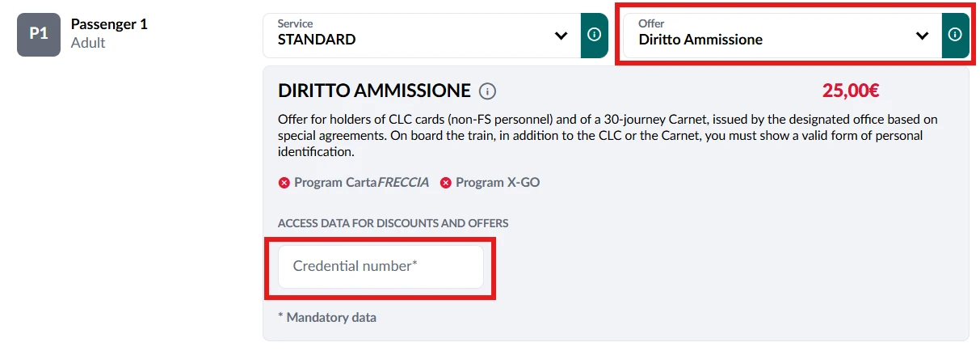Image resolution: width=980 pixels, height=355 pixels.
Task: Click the Adult passenger type label
Action: pos(88,43)
